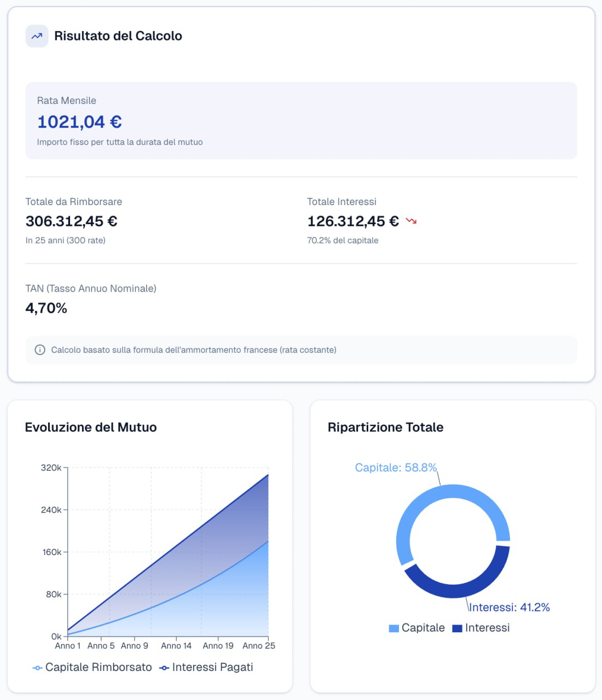Toggle the Interessi Pagati series in the legend
The width and height of the screenshot is (602, 700).
click(213, 667)
